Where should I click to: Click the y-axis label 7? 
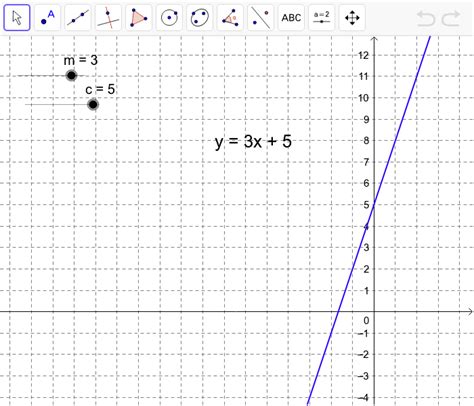[366, 162]
